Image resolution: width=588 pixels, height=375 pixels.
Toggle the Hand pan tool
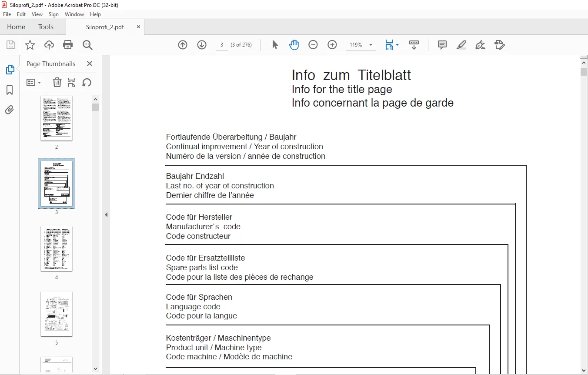294,45
